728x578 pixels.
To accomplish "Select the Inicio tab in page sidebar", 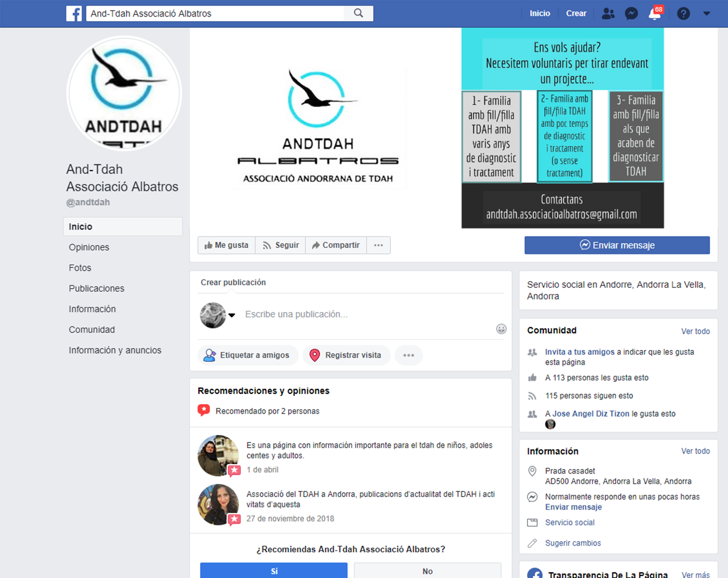I will (x=123, y=227).
